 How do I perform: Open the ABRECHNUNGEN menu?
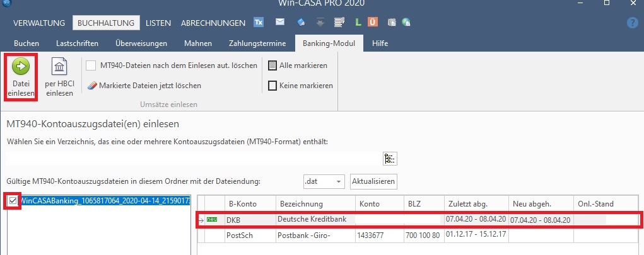(213, 23)
